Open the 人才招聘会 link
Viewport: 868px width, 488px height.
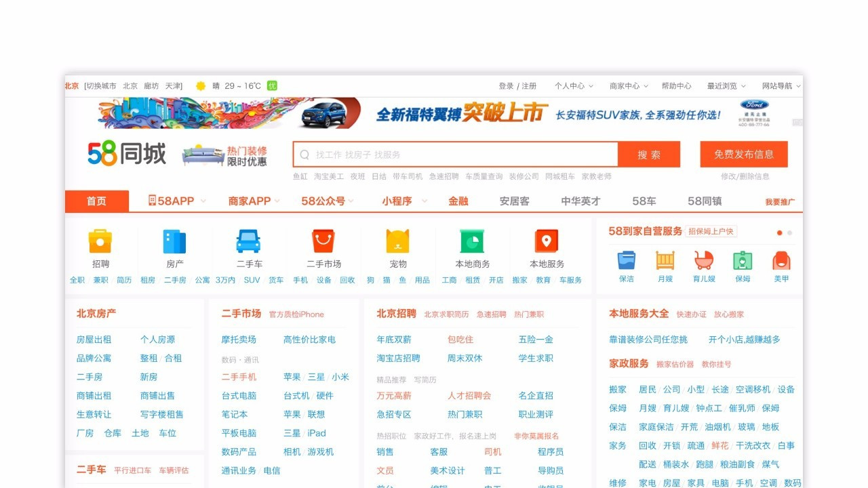(469, 395)
